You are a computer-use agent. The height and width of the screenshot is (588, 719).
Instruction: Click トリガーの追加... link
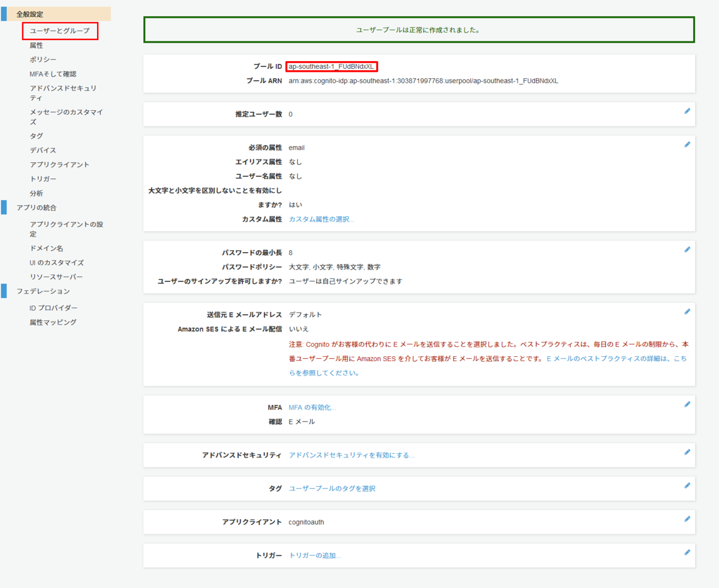click(315, 556)
